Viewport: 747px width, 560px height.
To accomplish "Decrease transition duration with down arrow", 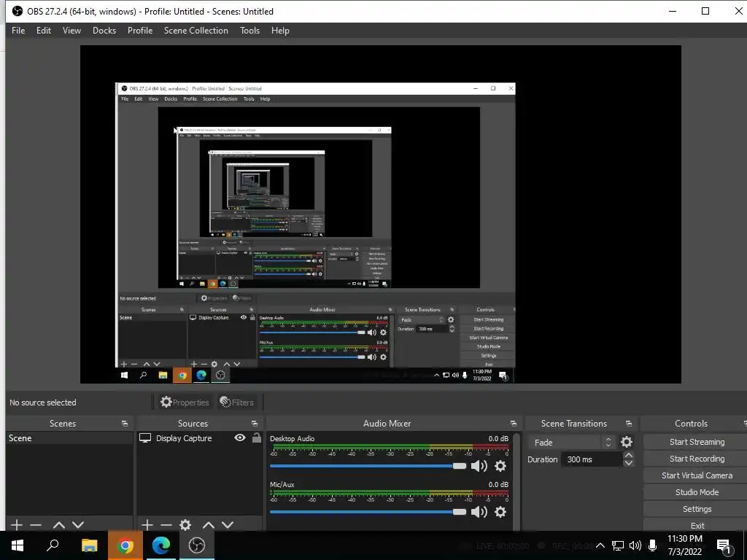I will click(628, 463).
